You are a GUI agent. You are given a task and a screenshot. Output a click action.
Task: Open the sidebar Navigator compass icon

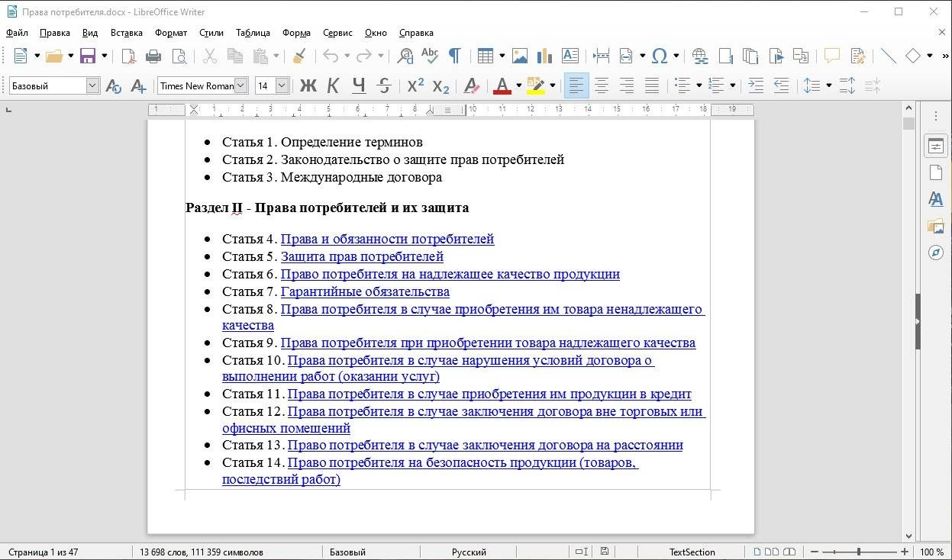pyautogui.click(x=936, y=253)
